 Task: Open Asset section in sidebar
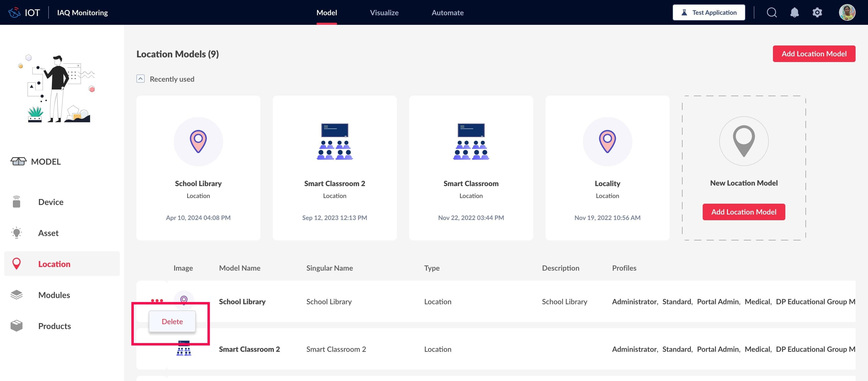click(48, 233)
